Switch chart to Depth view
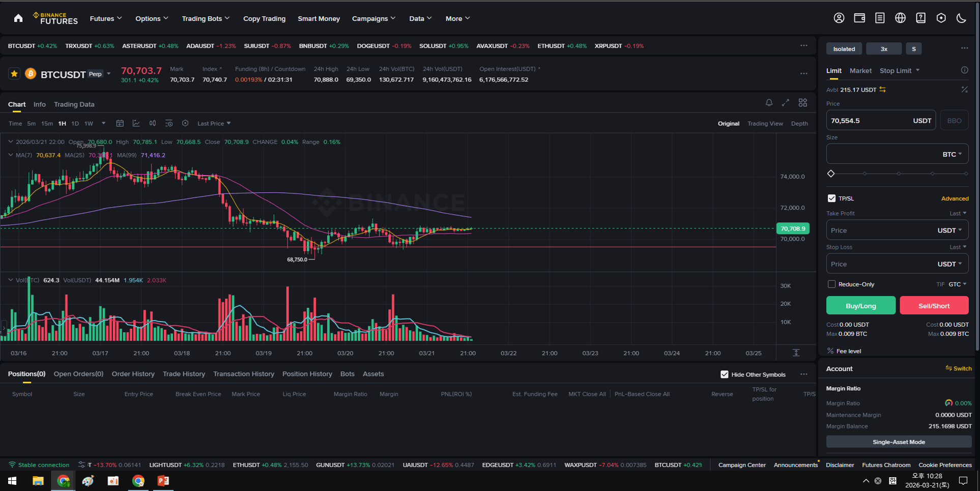Image resolution: width=980 pixels, height=491 pixels. point(799,124)
